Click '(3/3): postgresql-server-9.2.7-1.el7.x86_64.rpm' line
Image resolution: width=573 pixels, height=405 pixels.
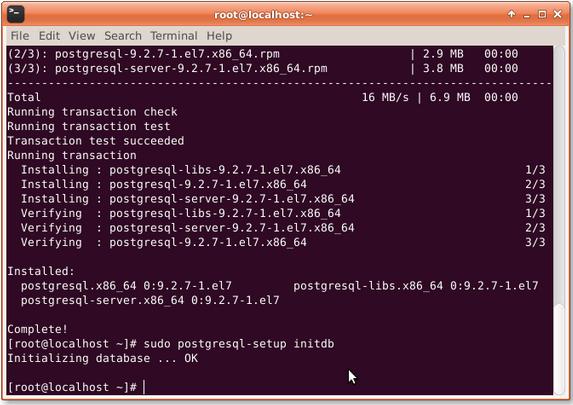click(x=167, y=68)
